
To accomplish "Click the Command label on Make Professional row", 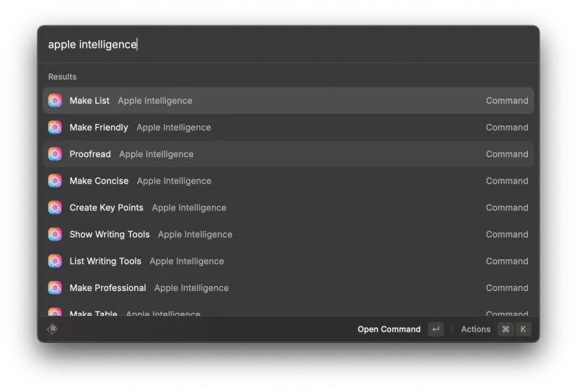I will tap(507, 288).
